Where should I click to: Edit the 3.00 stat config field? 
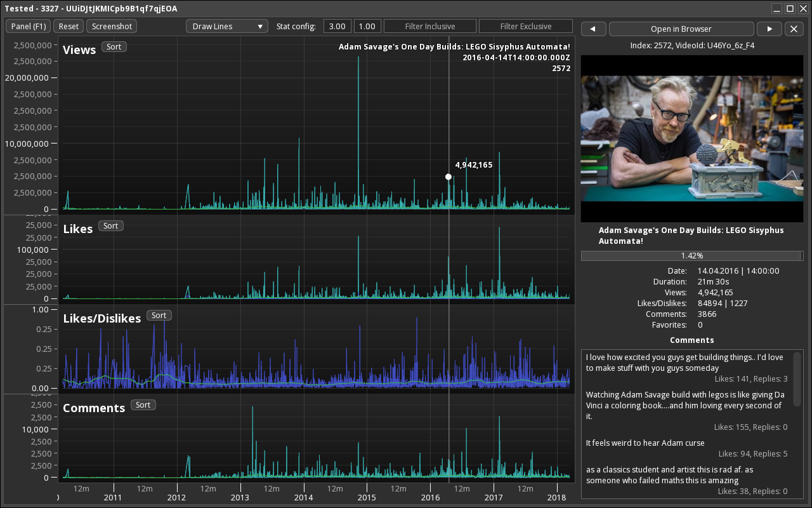pyautogui.click(x=337, y=26)
